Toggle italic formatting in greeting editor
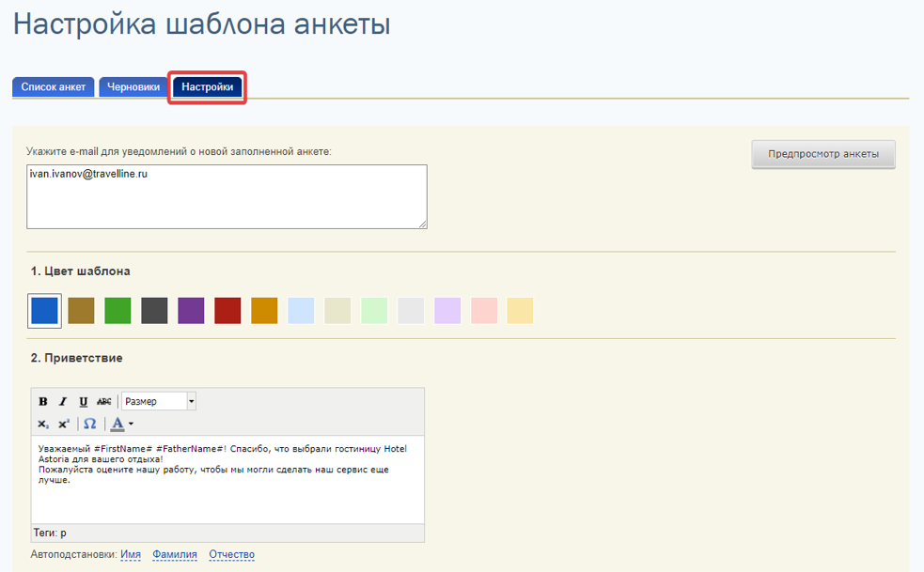The width and height of the screenshot is (924, 572). pos(63,401)
